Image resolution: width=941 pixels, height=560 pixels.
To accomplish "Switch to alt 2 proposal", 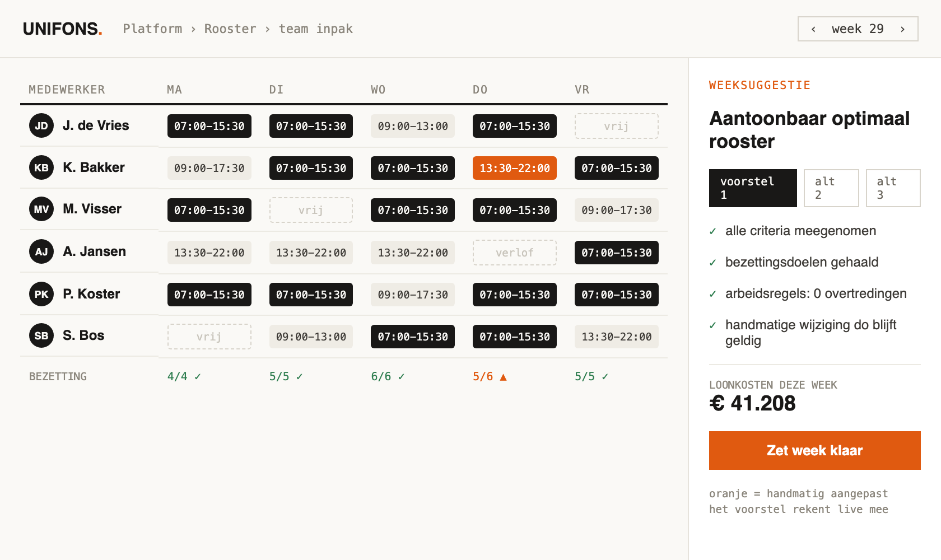I will [831, 188].
